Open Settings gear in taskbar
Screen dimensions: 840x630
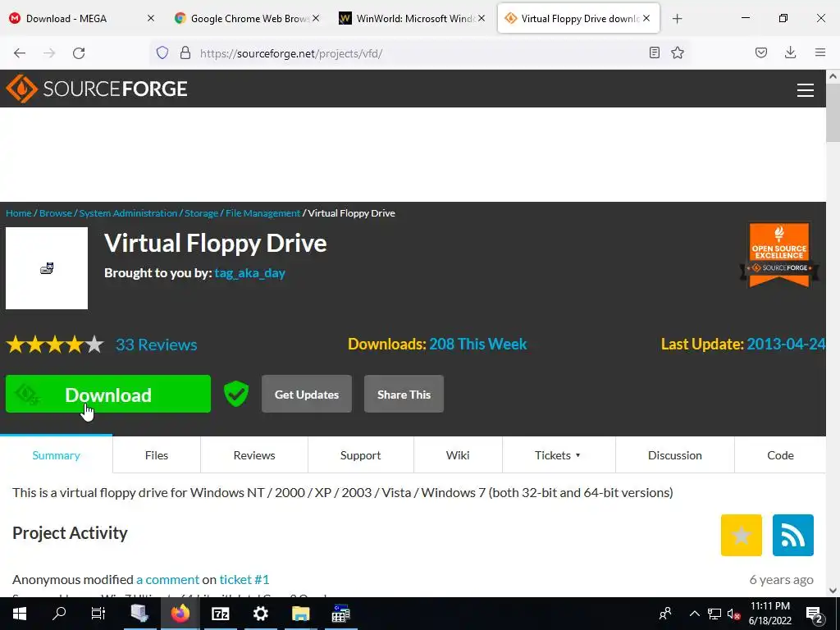tap(260, 614)
